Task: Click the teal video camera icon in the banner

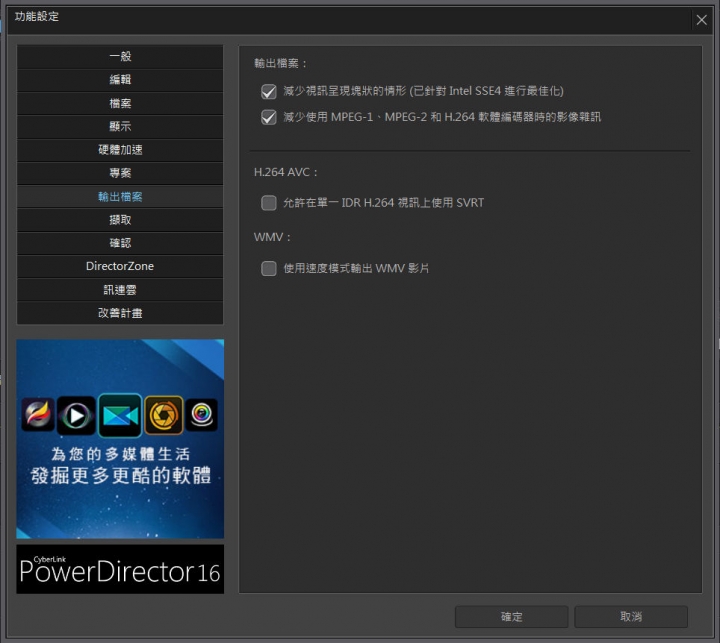Action: pyautogui.click(x=120, y=416)
